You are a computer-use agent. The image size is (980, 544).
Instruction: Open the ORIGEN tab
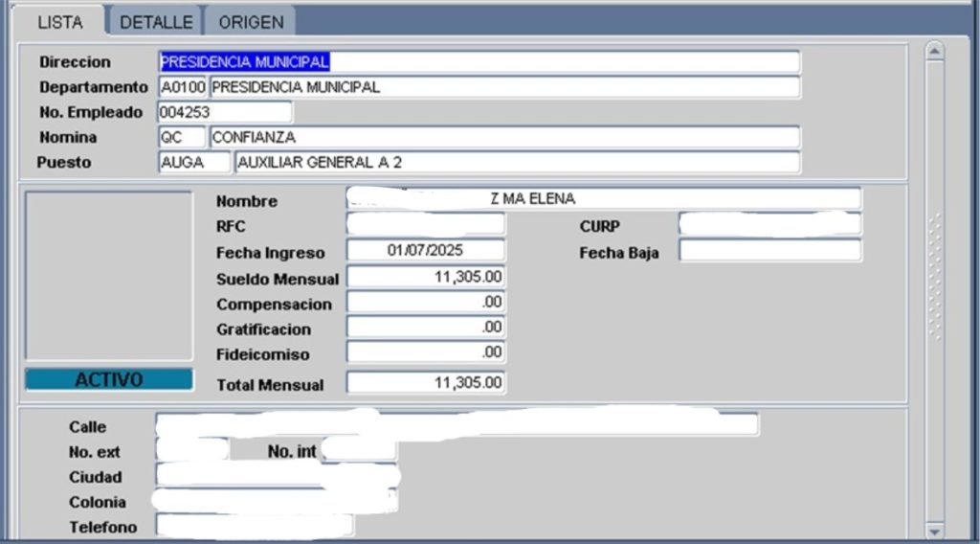click(251, 23)
